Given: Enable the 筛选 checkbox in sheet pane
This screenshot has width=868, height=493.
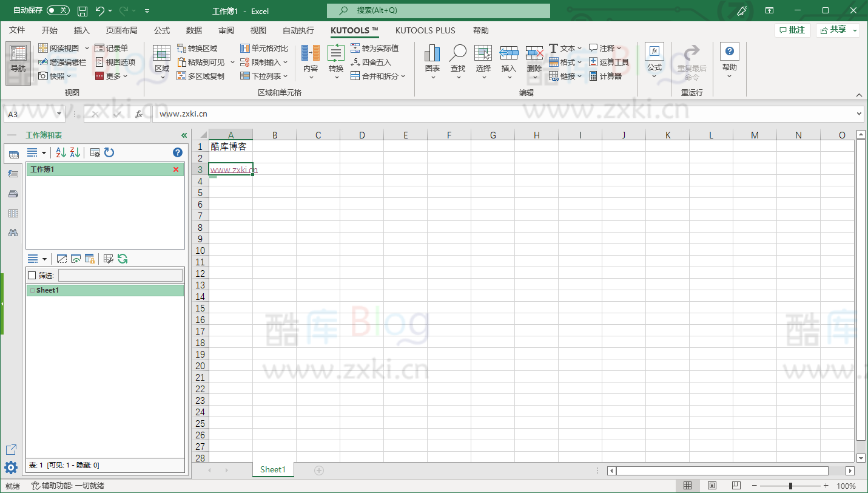Looking at the screenshot, I should [32, 275].
